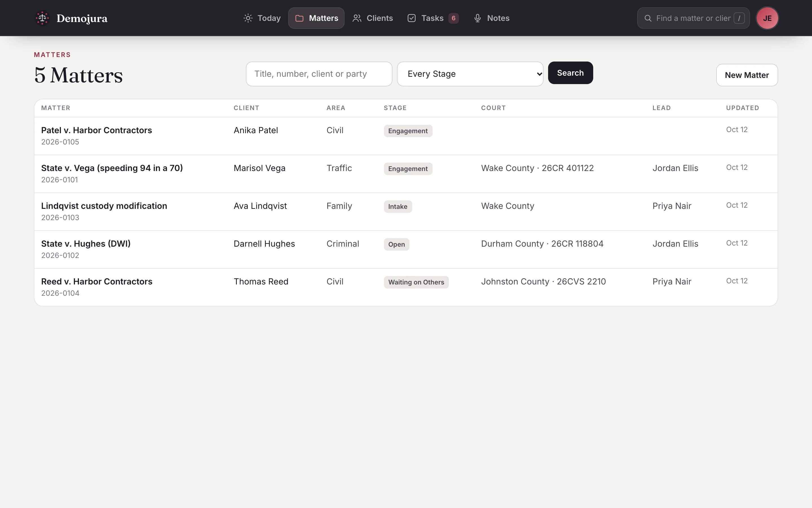812x508 pixels.
Task: Click the Waiting on Others stage badge
Action: pos(416,282)
